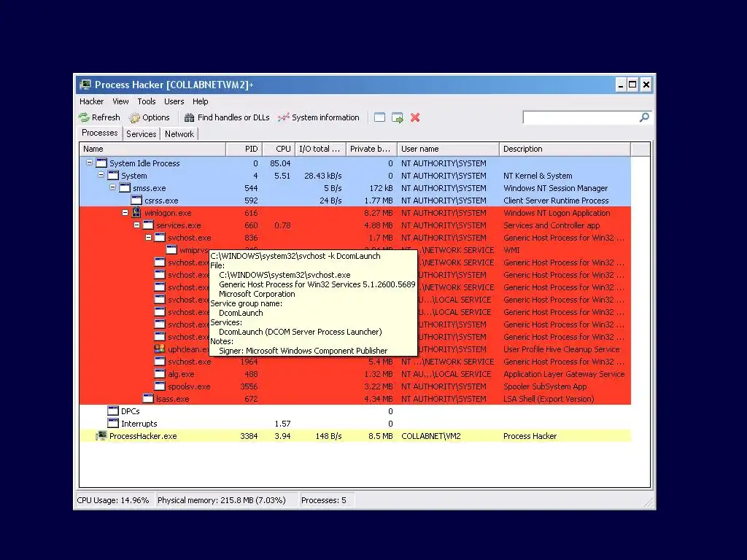Click the uphclean.exe users icon

[160, 349]
